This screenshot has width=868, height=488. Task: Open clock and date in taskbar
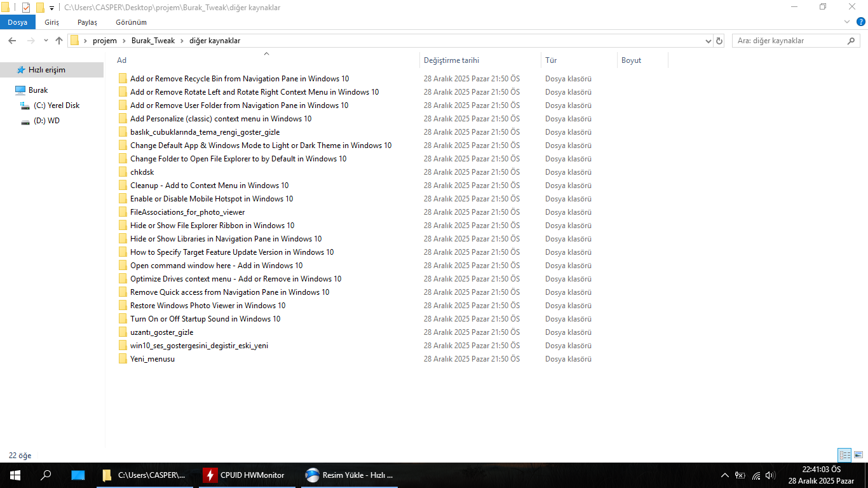point(821,475)
